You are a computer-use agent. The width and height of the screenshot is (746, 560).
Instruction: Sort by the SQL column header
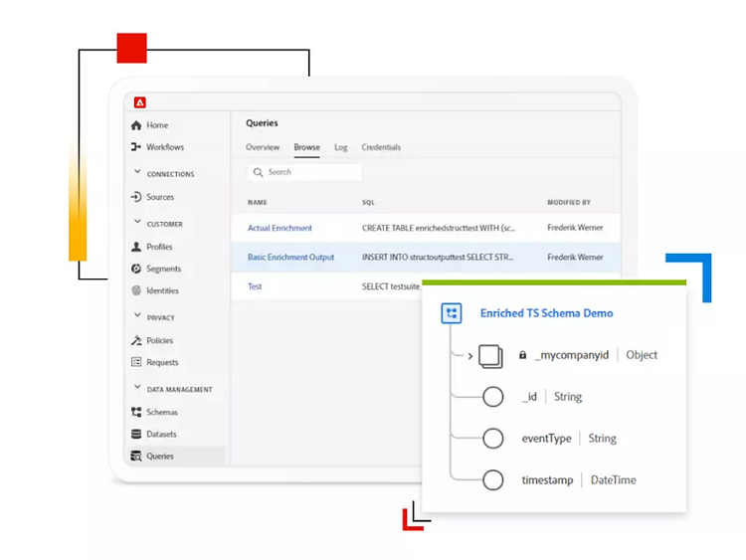click(368, 202)
